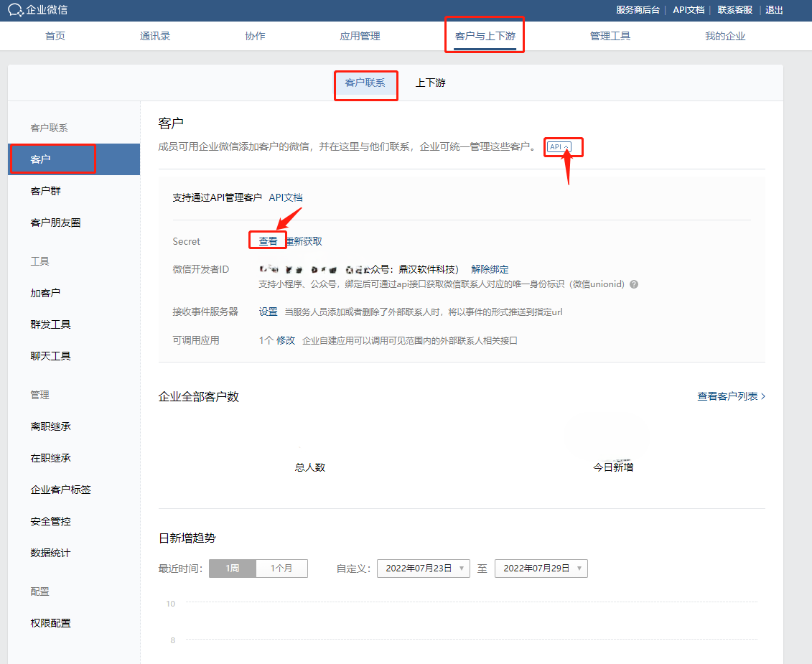Screen dimensions: 812x664
Task: Select the 客户与上下游 tab
Action: click(x=485, y=37)
